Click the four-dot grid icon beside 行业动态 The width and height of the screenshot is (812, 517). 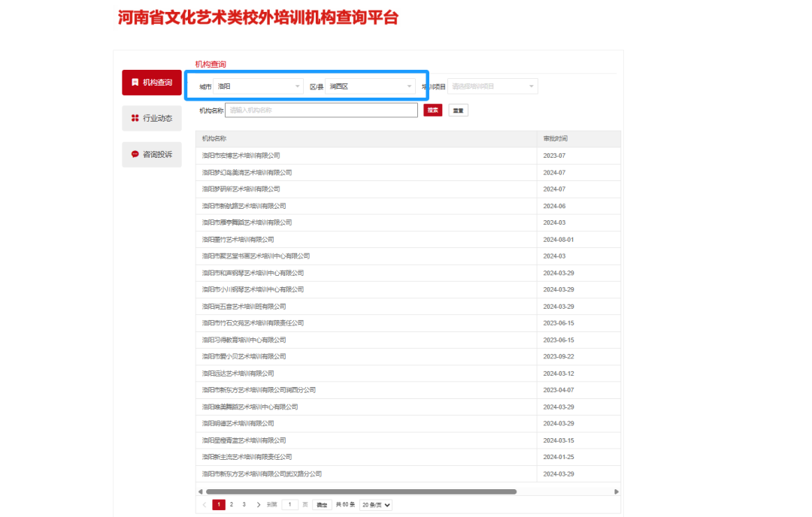pyautogui.click(x=135, y=118)
